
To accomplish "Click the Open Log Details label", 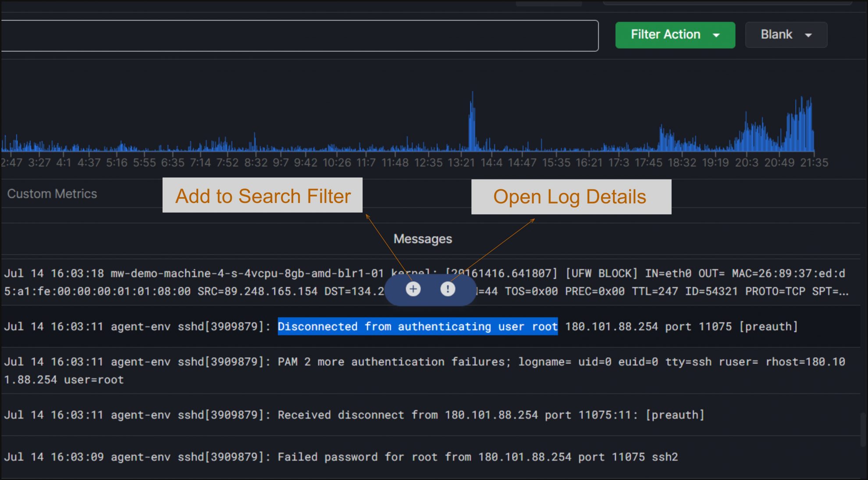I will (570, 196).
